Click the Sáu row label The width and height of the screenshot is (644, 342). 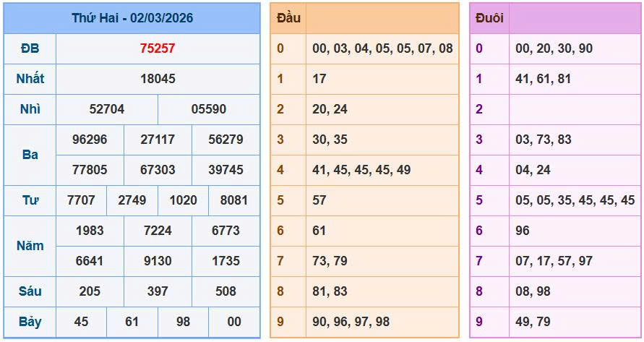[x=30, y=291]
